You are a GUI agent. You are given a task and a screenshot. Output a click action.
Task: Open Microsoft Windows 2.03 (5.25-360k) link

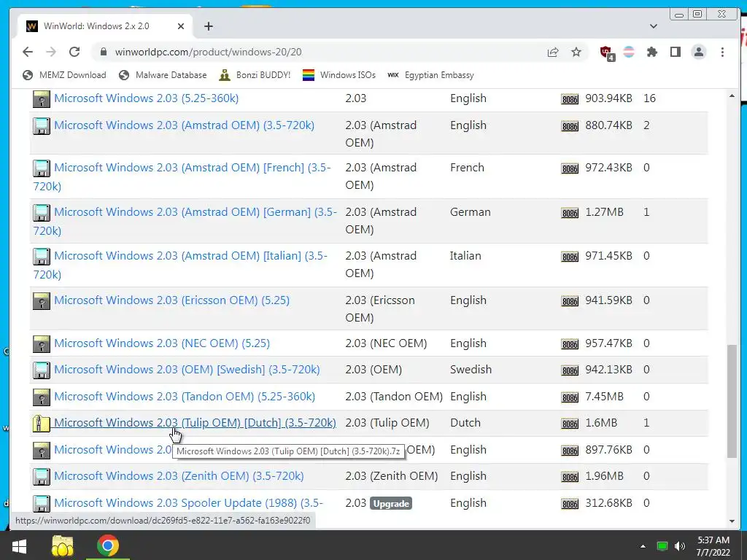[x=146, y=98]
